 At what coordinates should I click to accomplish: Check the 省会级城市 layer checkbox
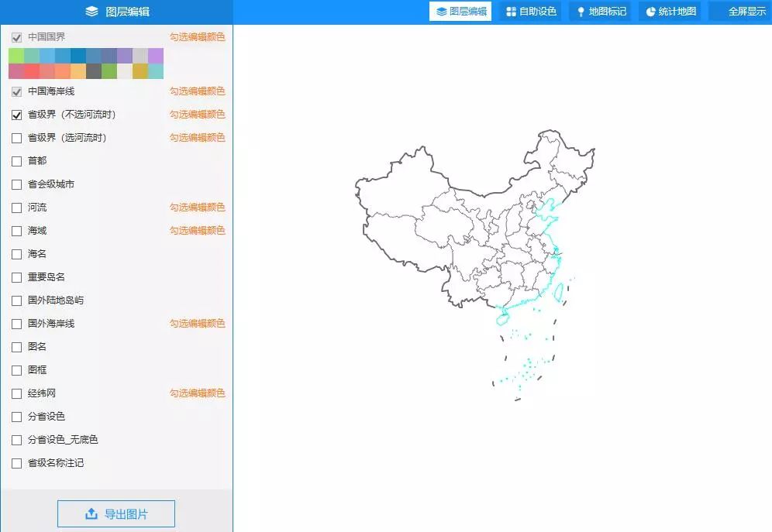17,184
